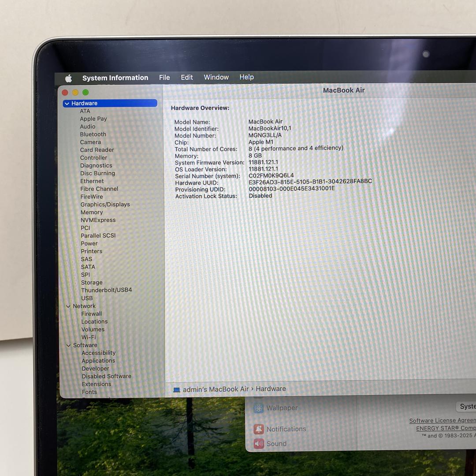Select Accessibility under Software
The width and height of the screenshot is (476, 476).
[x=98, y=353]
